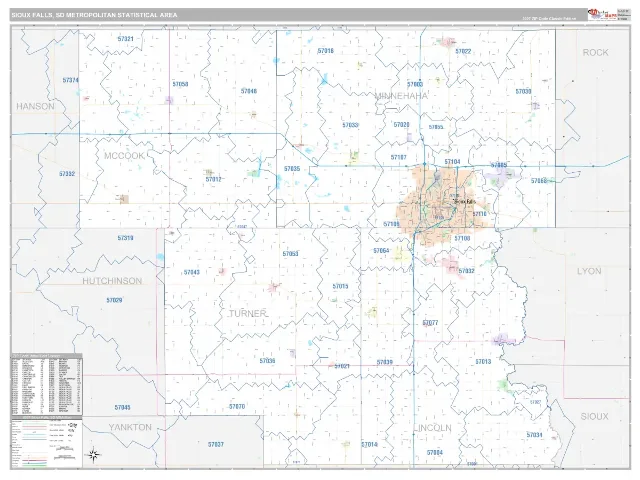Click ZIP code 57037
640x480 pixels.
tap(216, 444)
